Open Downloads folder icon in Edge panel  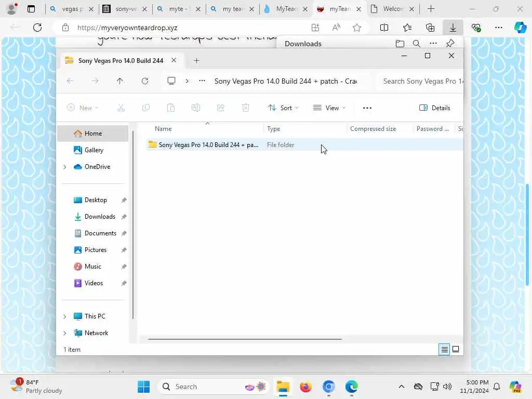400,44
